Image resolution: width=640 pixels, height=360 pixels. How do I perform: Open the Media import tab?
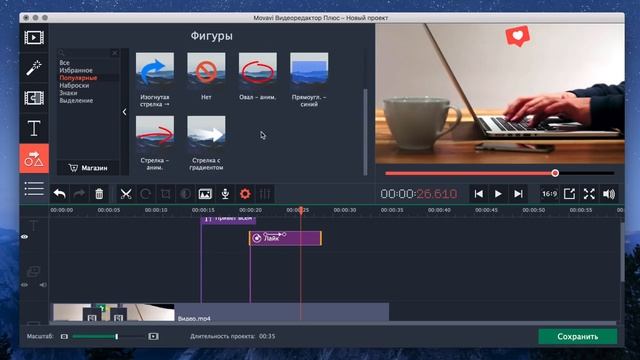pos(34,38)
